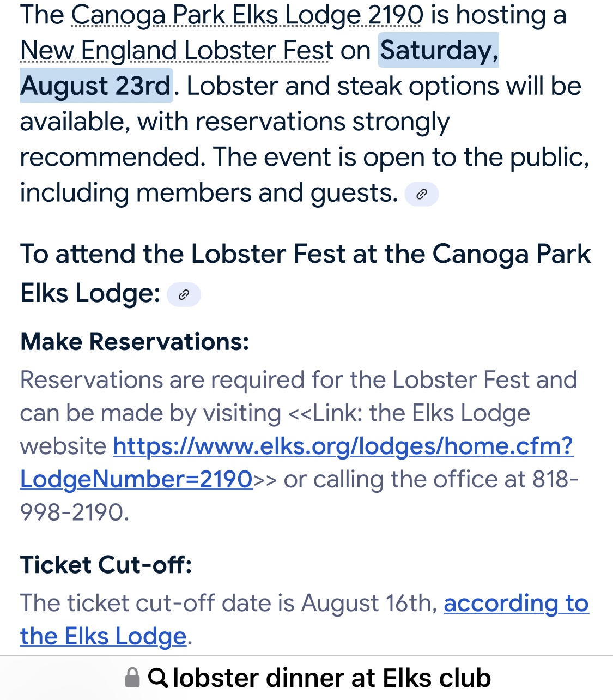Tap the magnifier search icon in address bar
Viewport: 613px width, 700px height.
point(158,678)
